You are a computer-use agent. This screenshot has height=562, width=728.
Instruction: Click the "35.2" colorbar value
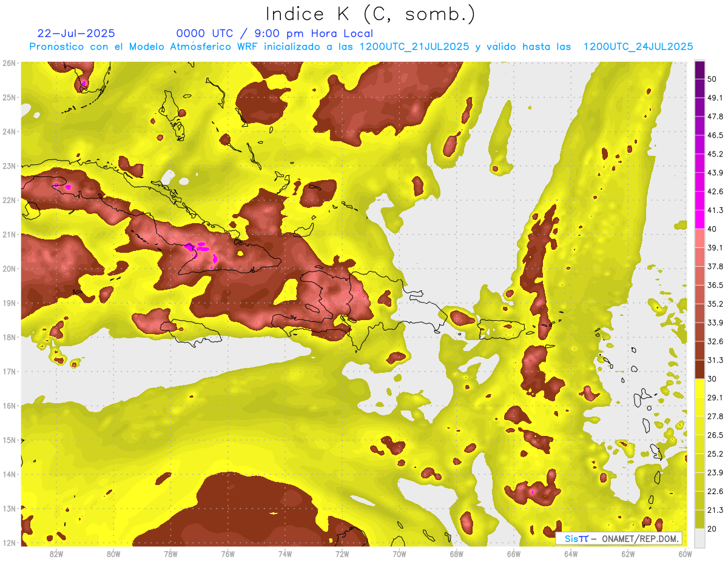pos(715,304)
